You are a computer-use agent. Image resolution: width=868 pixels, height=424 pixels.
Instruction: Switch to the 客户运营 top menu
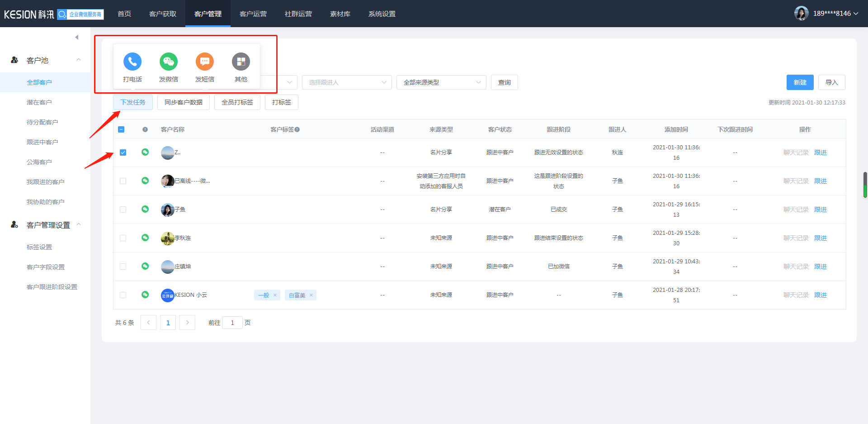coord(253,14)
